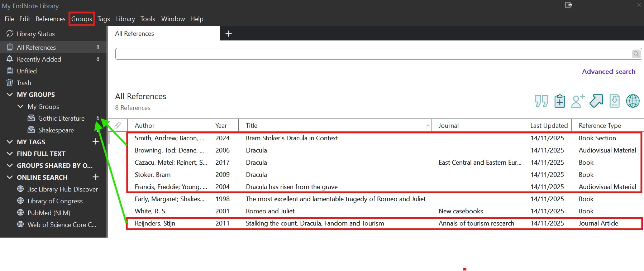Open the Library menu
644x271 pixels.
tap(125, 19)
